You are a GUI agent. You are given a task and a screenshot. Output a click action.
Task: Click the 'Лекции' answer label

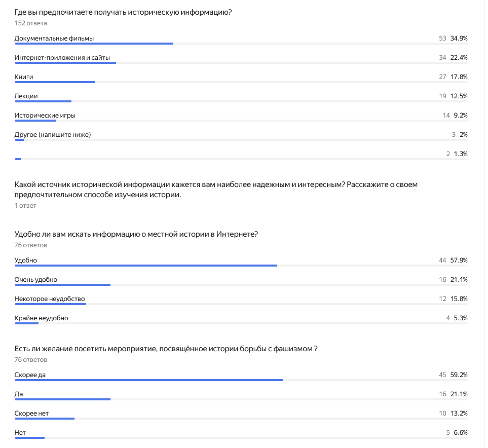(26, 96)
